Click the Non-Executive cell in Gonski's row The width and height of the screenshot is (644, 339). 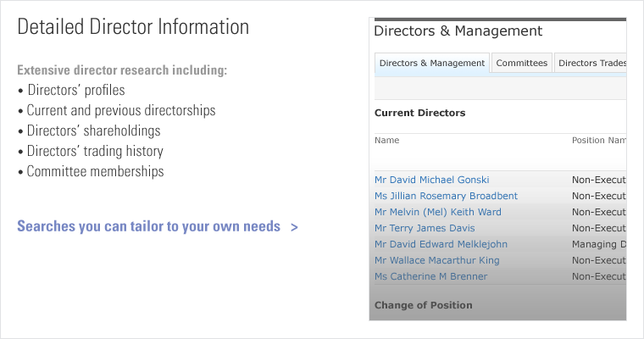point(598,180)
